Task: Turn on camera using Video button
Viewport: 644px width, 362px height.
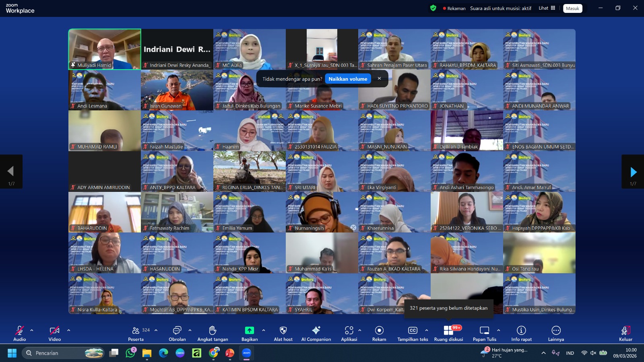Action: point(55,333)
